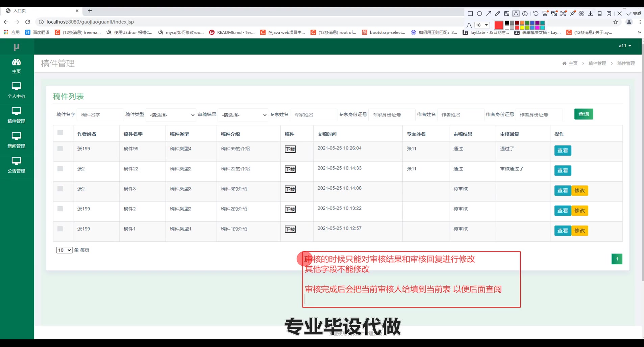
Task: Check the row for 稿件1
Action: tap(60, 229)
